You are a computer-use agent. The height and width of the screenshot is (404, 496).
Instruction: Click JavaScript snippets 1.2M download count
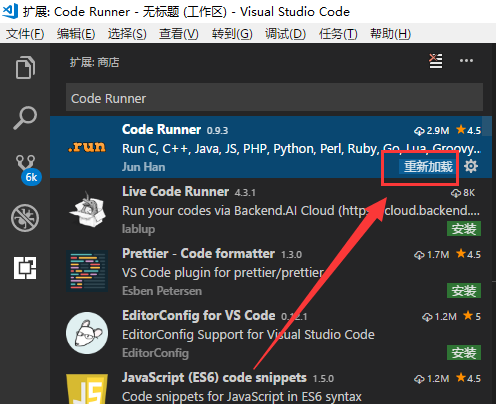pyautogui.click(x=432, y=379)
